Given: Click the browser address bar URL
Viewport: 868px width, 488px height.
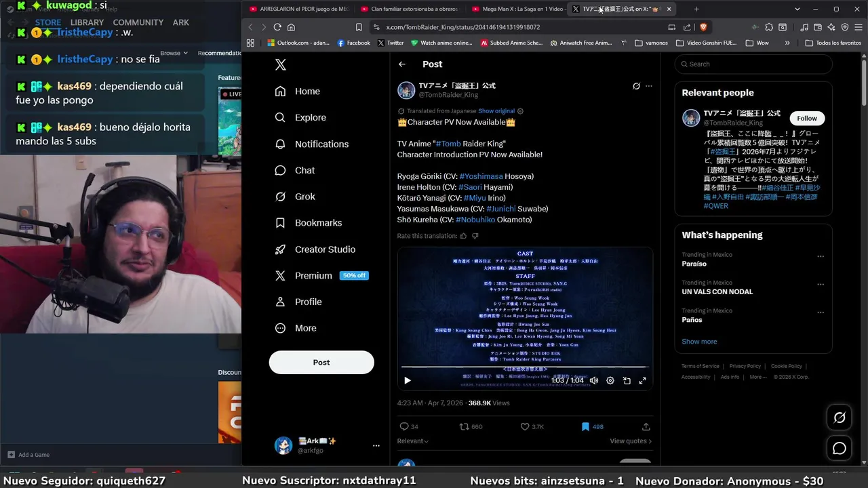Looking at the screenshot, I should (x=462, y=27).
